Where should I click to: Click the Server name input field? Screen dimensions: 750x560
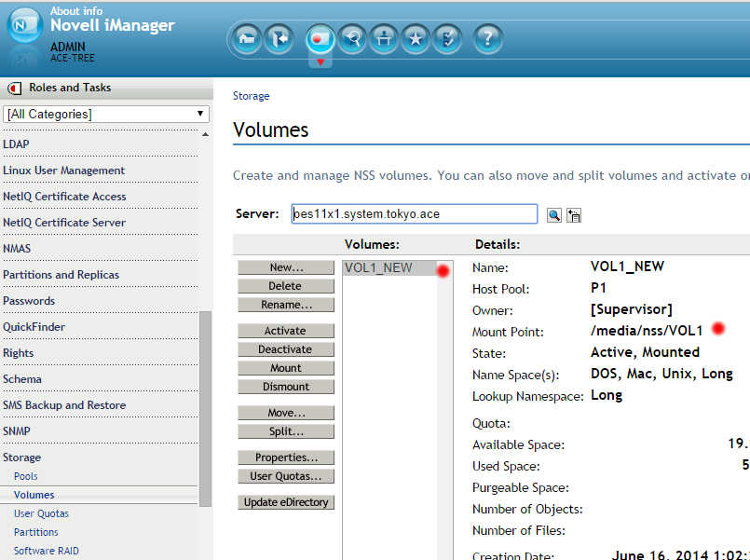coord(415,213)
